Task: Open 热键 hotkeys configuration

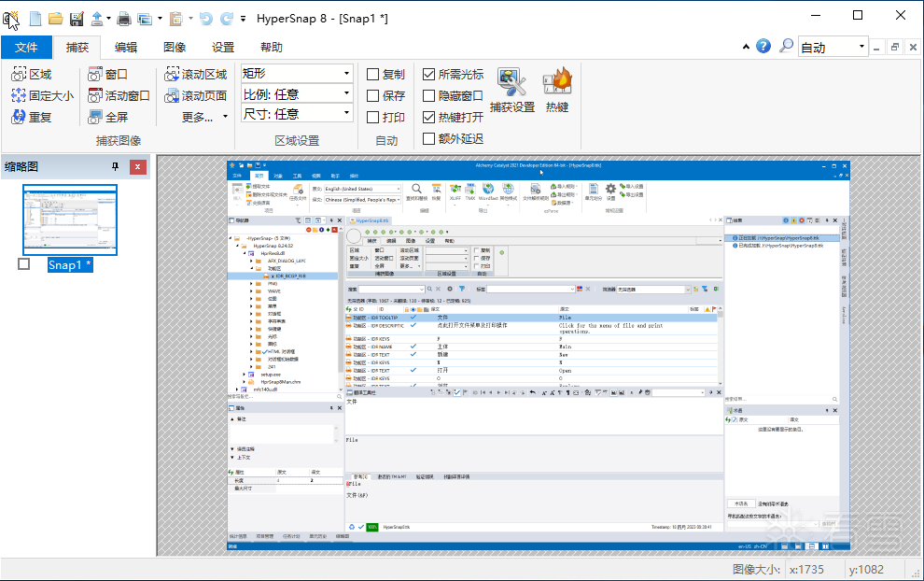Action: (557, 90)
